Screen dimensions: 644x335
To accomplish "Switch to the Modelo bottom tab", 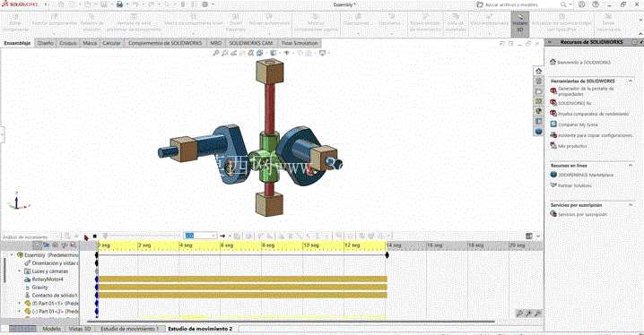I will pyautogui.click(x=52, y=329).
